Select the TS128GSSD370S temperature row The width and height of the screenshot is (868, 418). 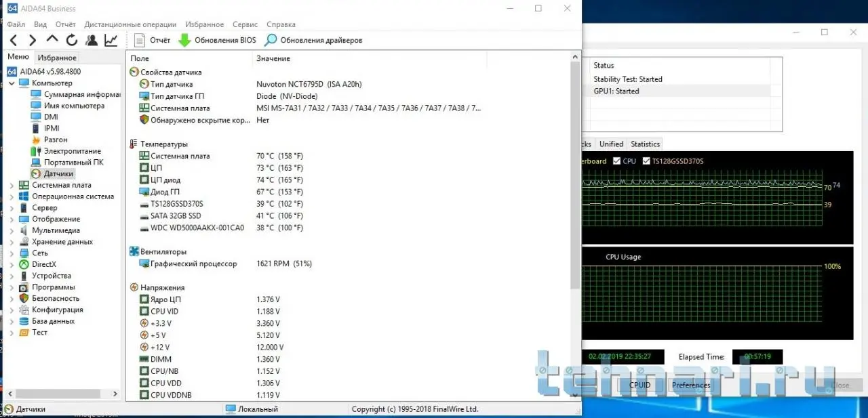click(348, 203)
